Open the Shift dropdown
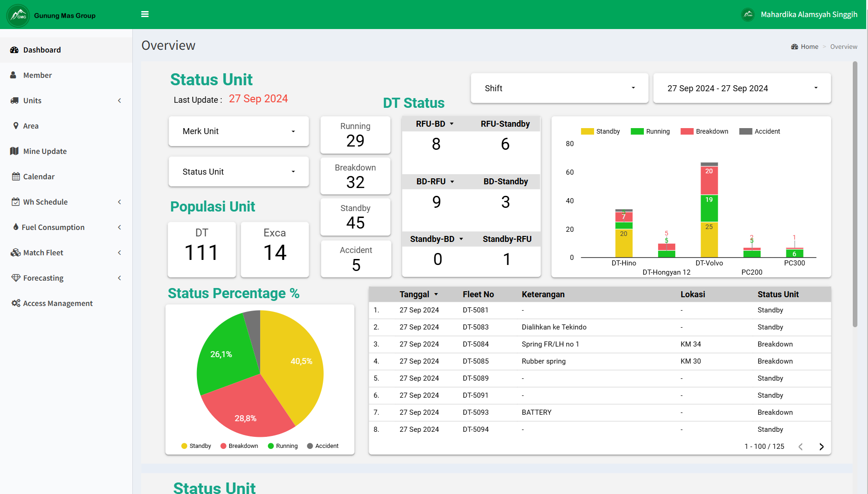Screen dimensions: 868x494 [559, 88]
